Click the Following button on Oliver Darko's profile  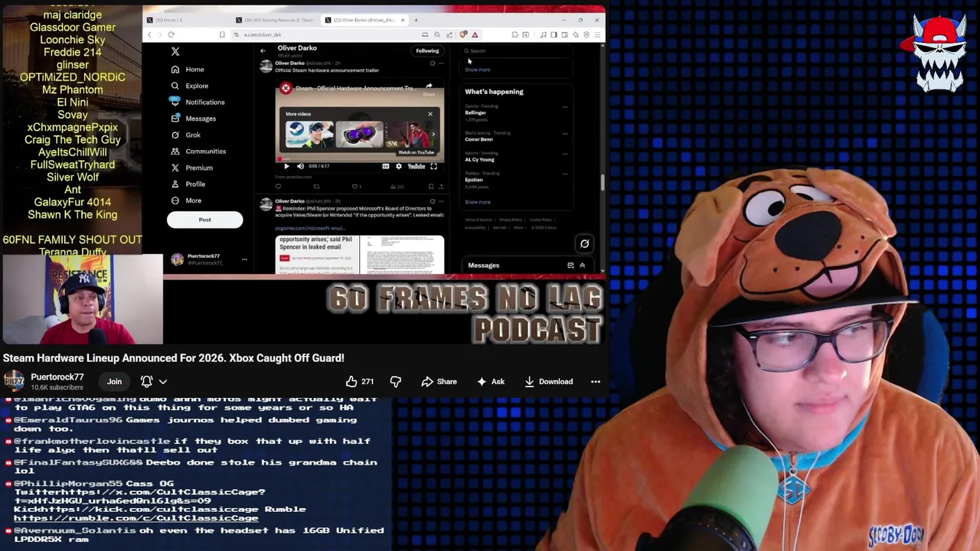(x=427, y=51)
